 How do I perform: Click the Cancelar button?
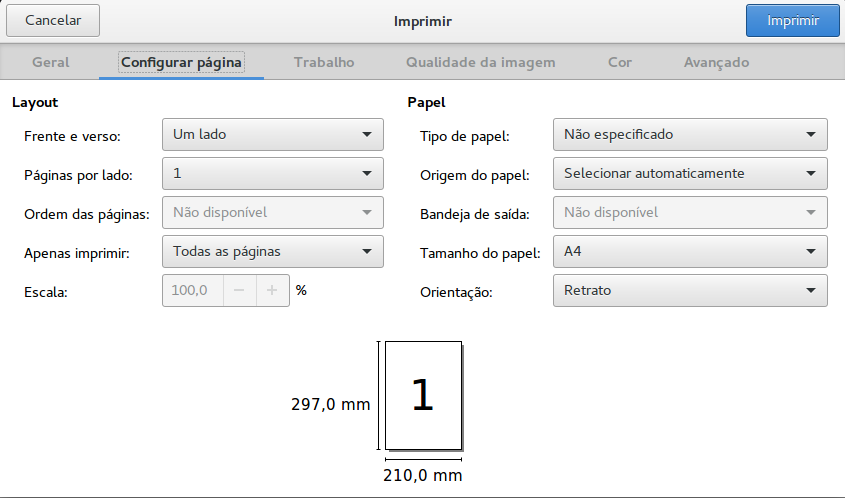click(53, 20)
